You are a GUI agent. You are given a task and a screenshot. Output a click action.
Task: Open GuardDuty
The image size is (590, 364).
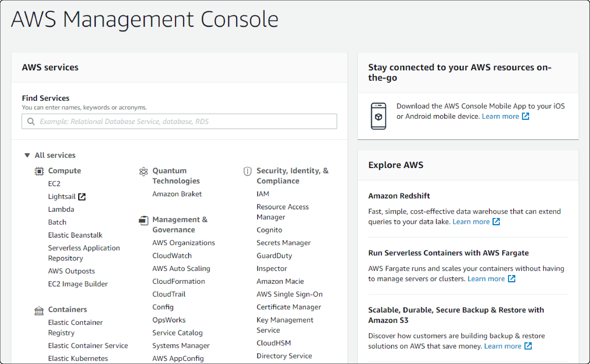pos(274,256)
